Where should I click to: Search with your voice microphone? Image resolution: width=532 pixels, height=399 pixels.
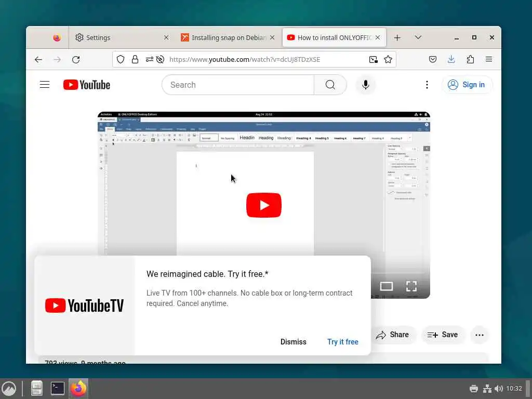pyautogui.click(x=365, y=85)
